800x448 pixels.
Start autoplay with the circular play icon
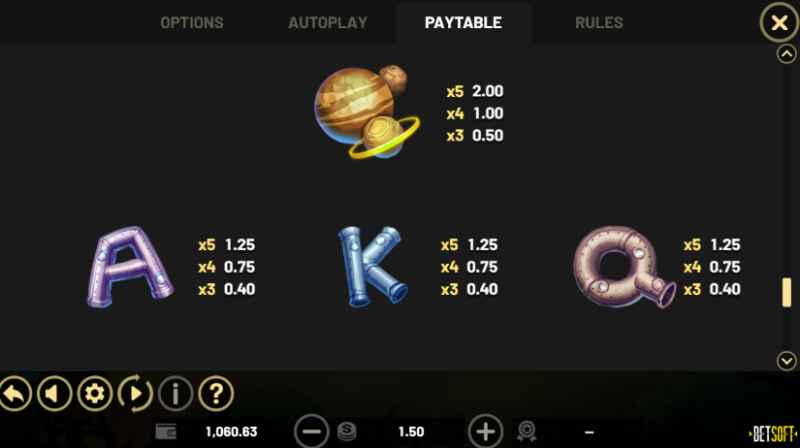(135, 393)
